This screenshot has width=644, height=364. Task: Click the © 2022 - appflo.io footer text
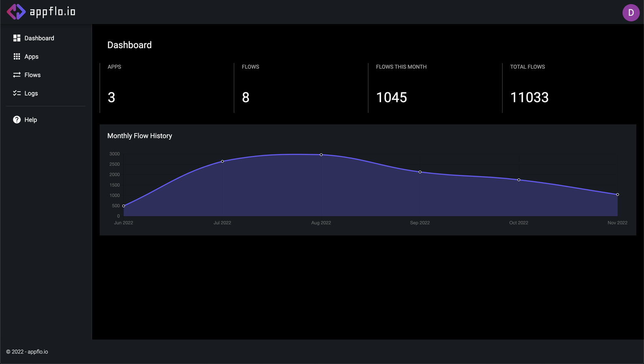click(x=27, y=352)
